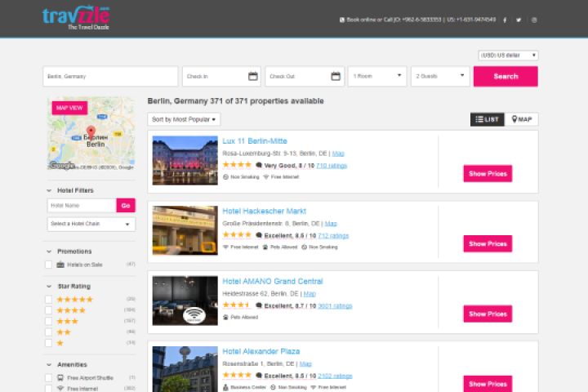Click Free Internet wifi icon in Amenities filter
The image size is (588, 392).
click(x=60, y=389)
